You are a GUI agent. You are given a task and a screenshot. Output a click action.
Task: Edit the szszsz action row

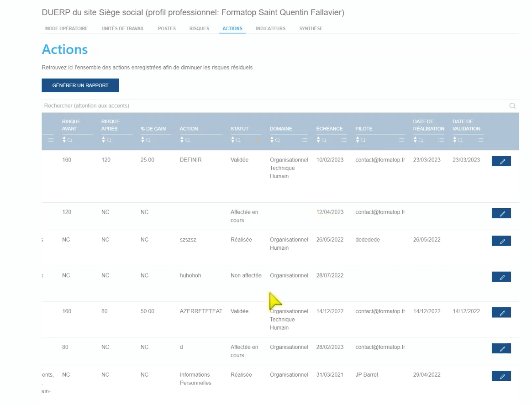coord(501,241)
